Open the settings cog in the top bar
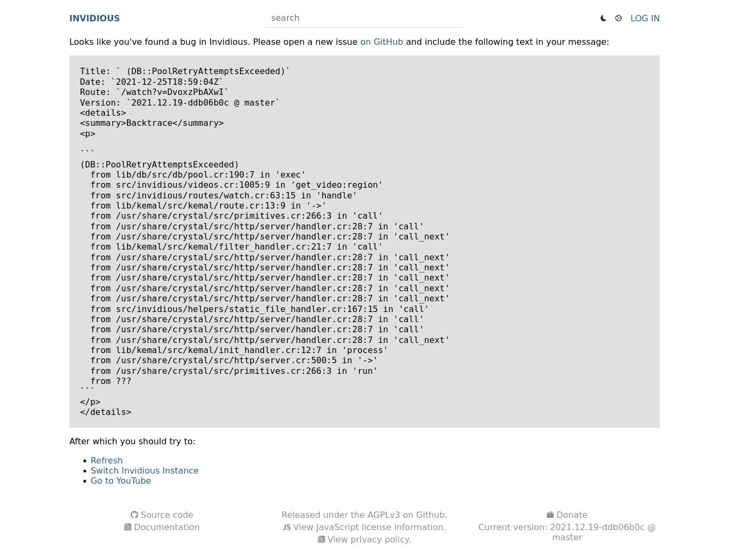 coord(618,18)
